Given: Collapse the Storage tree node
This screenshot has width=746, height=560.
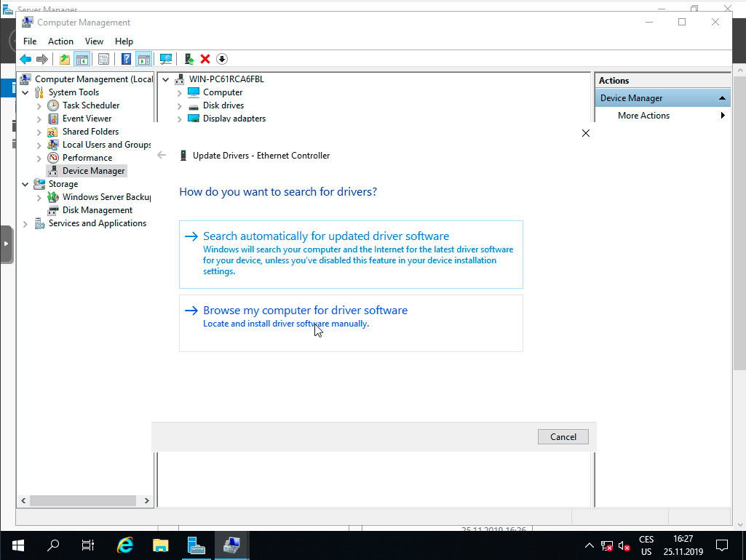Looking at the screenshot, I should point(25,184).
